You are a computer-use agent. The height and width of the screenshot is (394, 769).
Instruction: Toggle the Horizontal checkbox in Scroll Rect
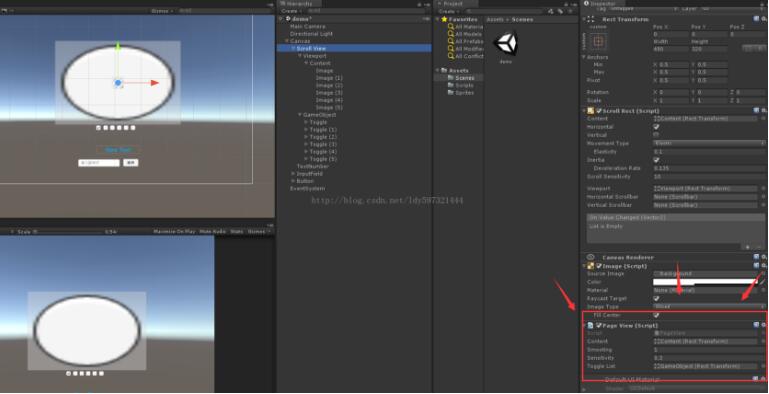coord(656,127)
